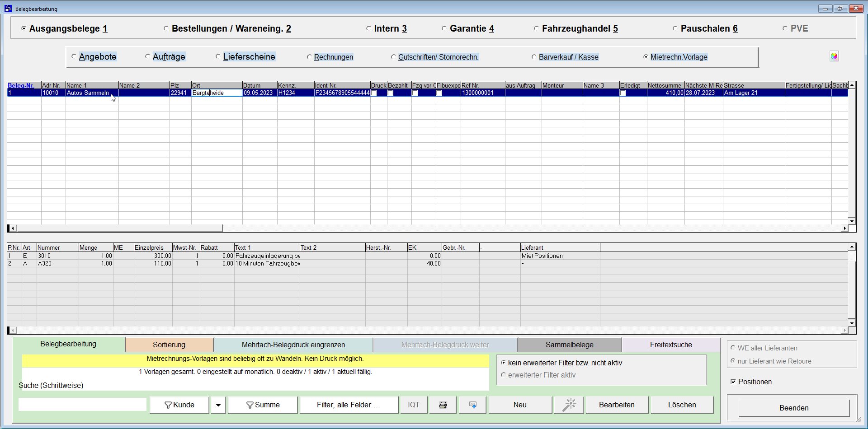This screenshot has height=429, width=868.
Task: Select Pauschalen 6 radio option
Action: 705,28
